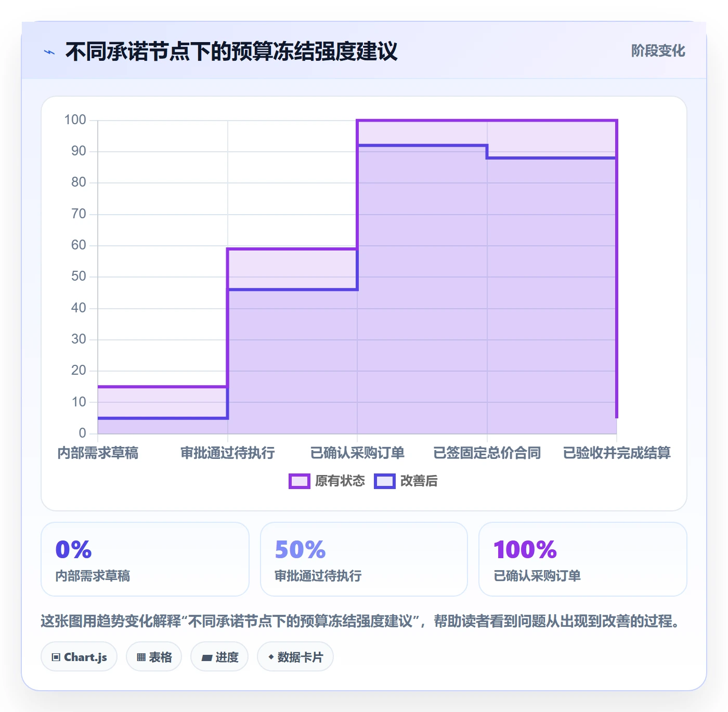Click the bar icon in the 进度 chip
This screenshot has height=712, width=728.
pos(207,658)
